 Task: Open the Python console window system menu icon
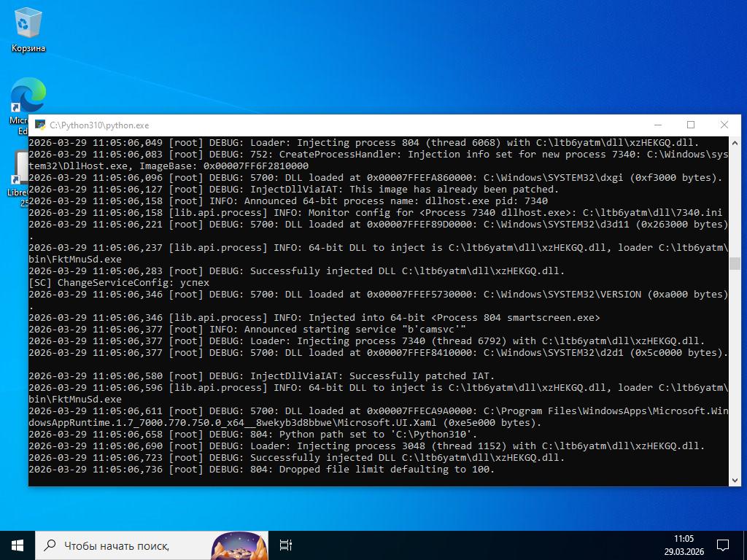pyautogui.click(x=39, y=125)
